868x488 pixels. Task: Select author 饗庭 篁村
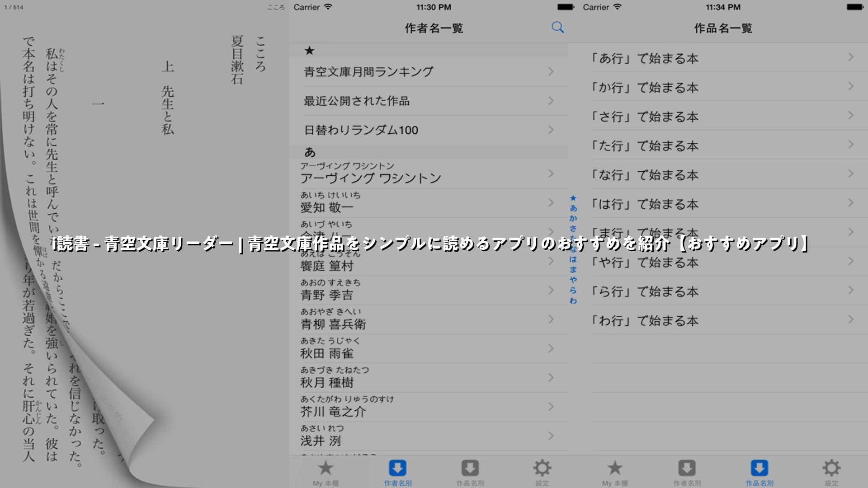429,261
